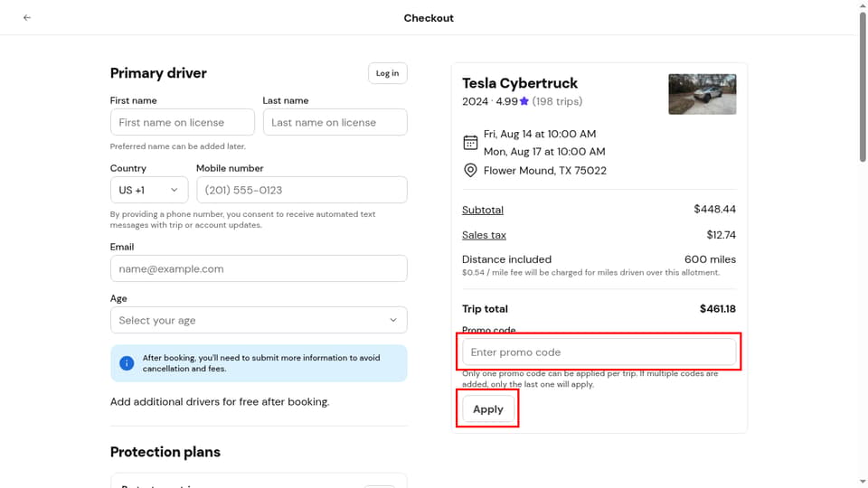The image size is (868, 488).
Task: Click the Protection plans heading
Action: coord(165,452)
